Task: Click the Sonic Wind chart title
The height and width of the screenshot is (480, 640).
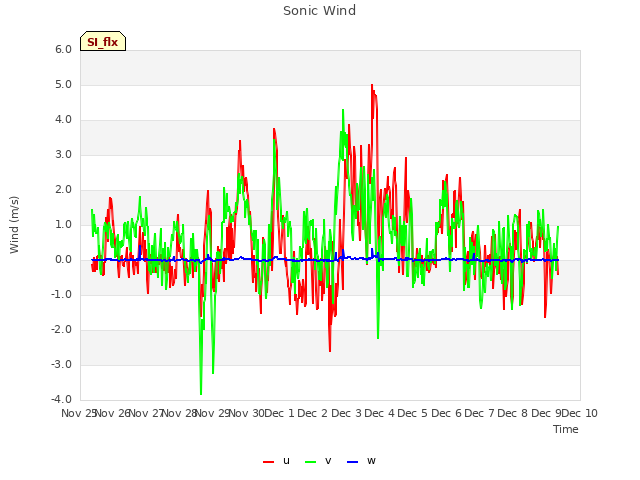Action: (319, 11)
